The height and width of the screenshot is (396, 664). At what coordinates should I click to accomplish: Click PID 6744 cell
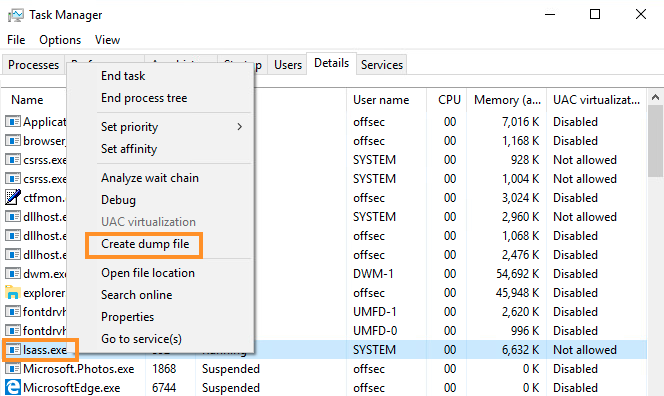tap(164, 388)
